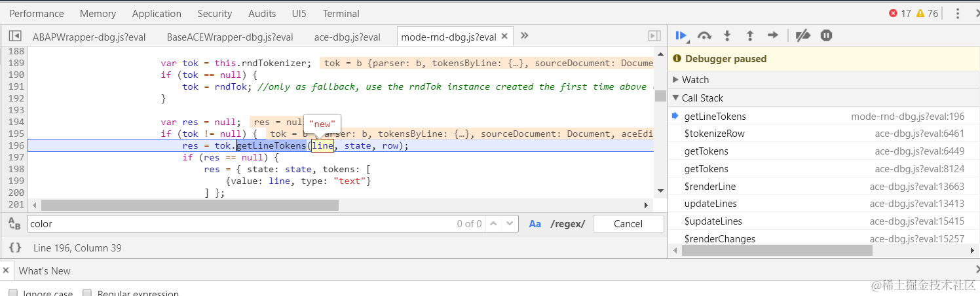Deactivate breakpoints toggle icon
Viewport: 980px width, 296px height.
pyautogui.click(x=802, y=36)
